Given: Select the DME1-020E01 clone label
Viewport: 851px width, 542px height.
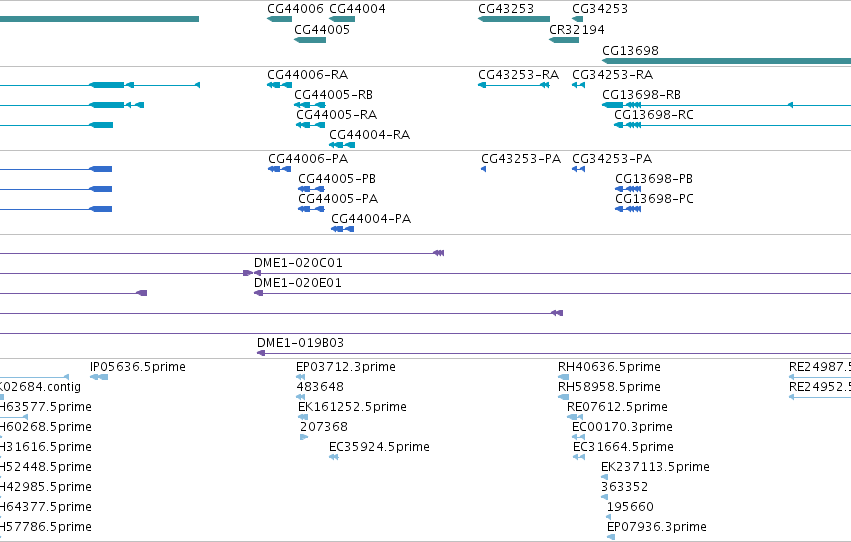Looking at the screenshot, I should 298,283.
